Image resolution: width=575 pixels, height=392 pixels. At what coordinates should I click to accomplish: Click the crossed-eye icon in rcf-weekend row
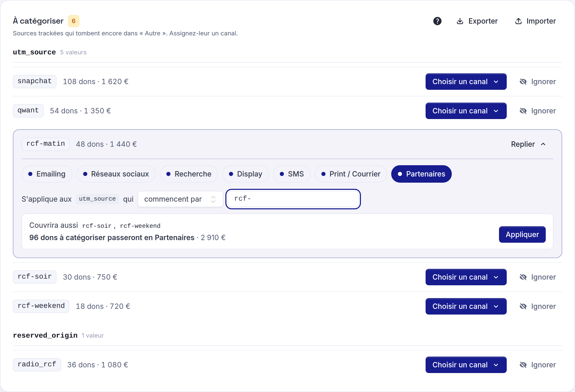523,306
